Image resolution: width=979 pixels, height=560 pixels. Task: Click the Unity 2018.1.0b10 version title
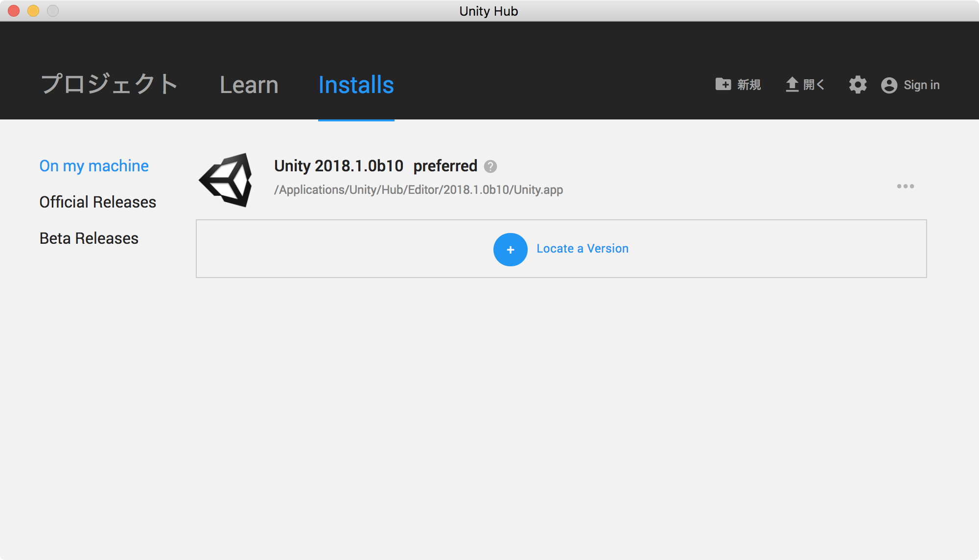point(339,166)
